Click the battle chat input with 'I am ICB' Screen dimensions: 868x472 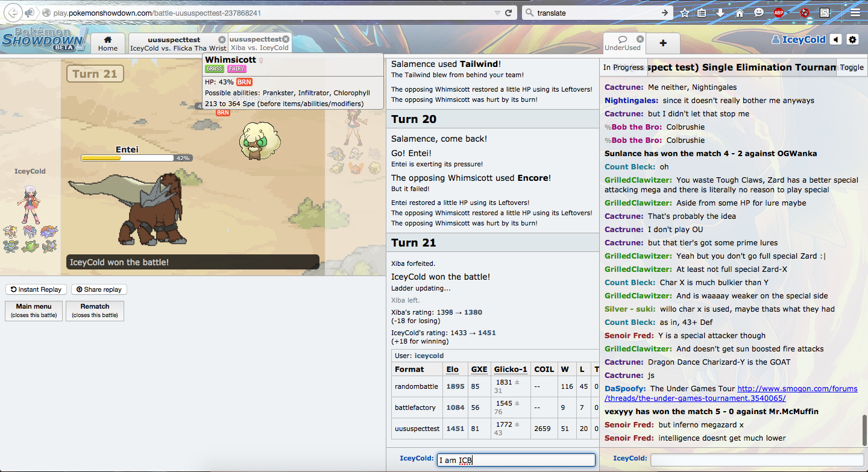516,460
